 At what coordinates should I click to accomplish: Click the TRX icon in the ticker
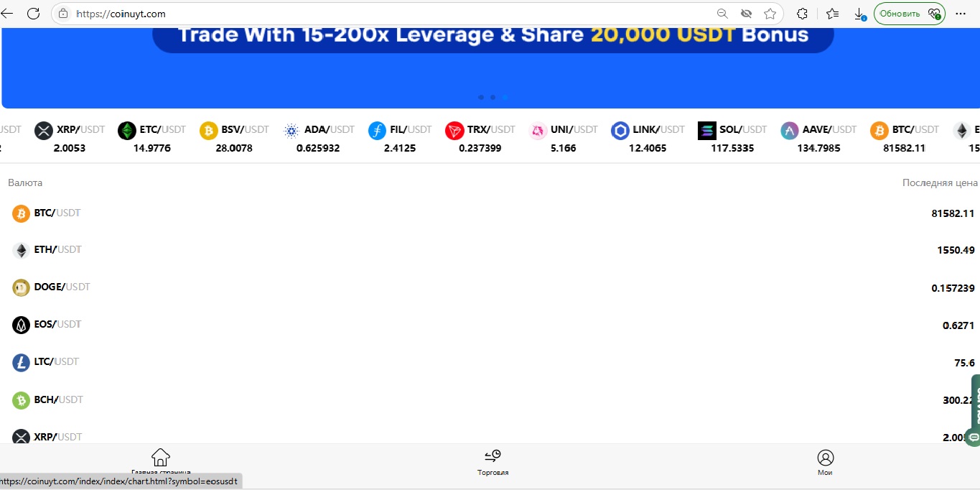(454, 131)
